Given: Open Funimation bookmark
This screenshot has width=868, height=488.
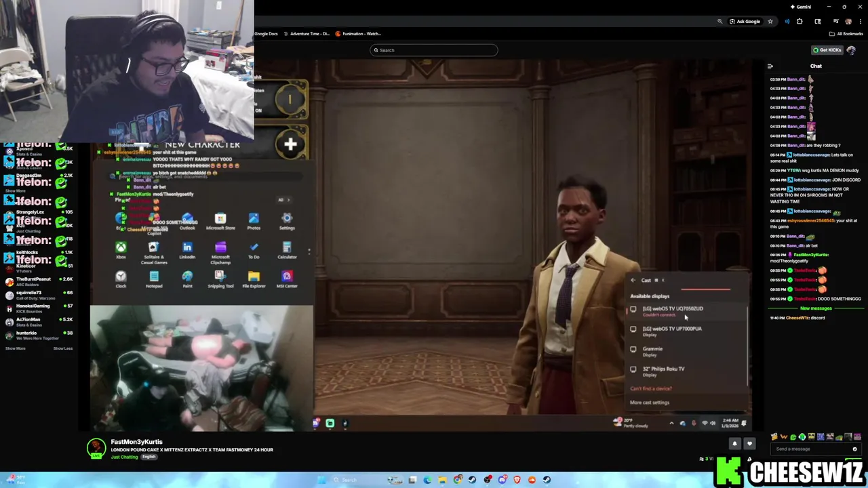Looking at the screenshot, I should pos(359,34).
